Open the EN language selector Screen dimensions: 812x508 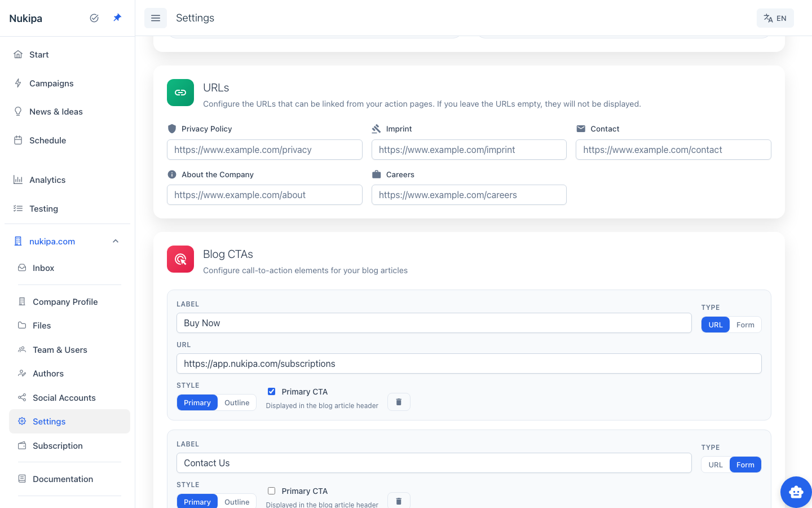point(775,17)
